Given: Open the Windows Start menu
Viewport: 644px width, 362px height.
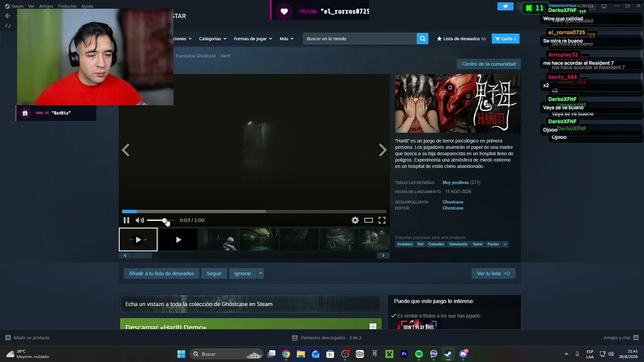Looking at the screenshot, I should pyautogui.click(x=181, y=354).
